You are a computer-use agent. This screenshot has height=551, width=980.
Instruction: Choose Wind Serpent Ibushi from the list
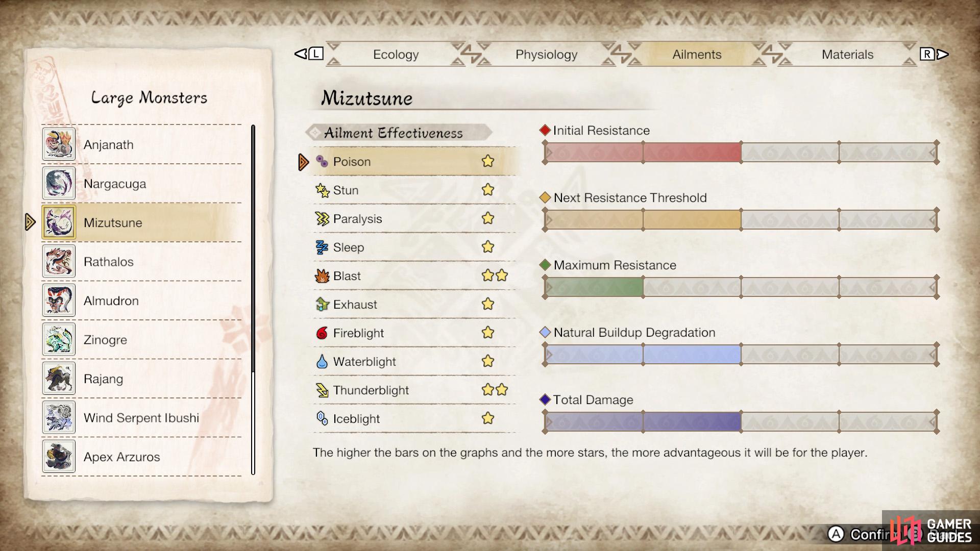click(x=142, y=418)
